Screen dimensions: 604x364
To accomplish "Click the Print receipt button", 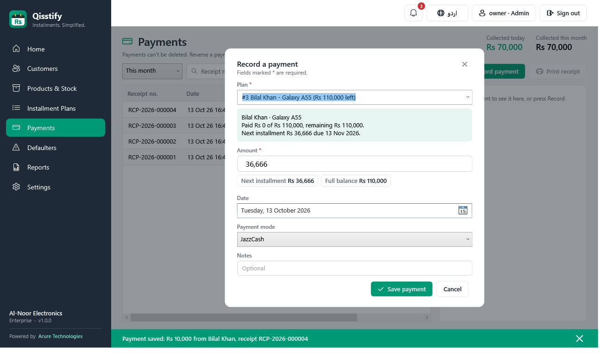I will coord(558,71).
